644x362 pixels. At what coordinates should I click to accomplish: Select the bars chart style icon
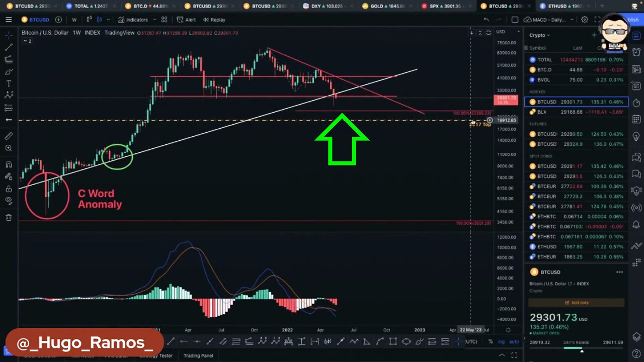(89, 20)
